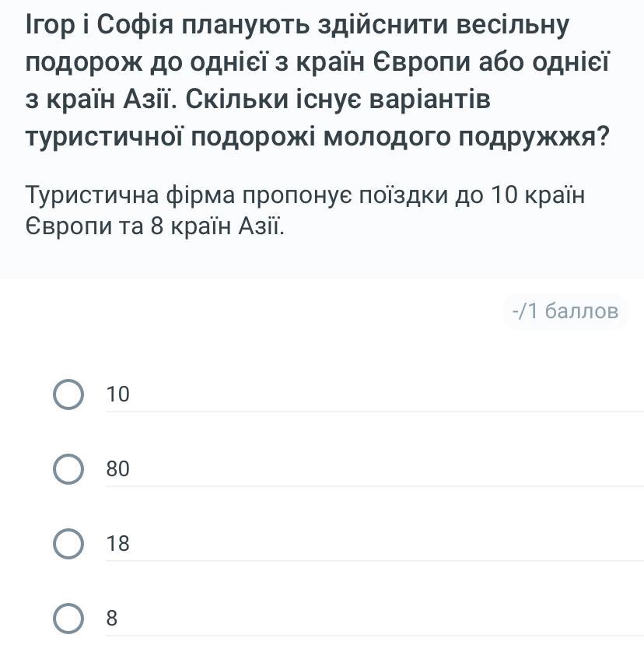Click the "-/1 баллов" score badge
The height and width of the screenshot is (645, 644).
(x=565, y=311)
